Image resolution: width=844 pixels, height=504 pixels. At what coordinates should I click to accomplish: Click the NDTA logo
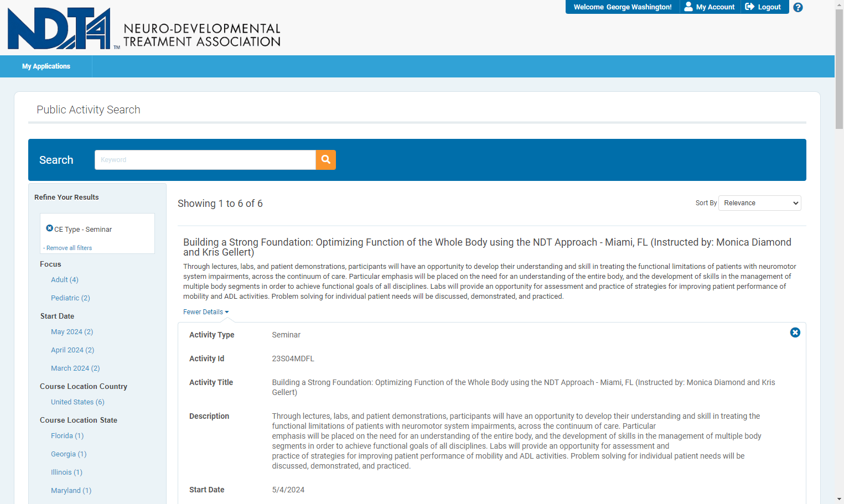coord(144,28)
